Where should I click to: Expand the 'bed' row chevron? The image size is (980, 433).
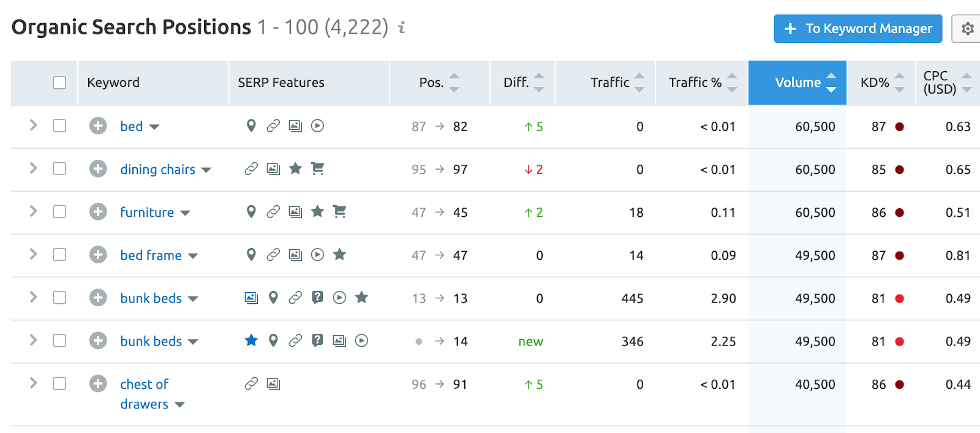34,125
